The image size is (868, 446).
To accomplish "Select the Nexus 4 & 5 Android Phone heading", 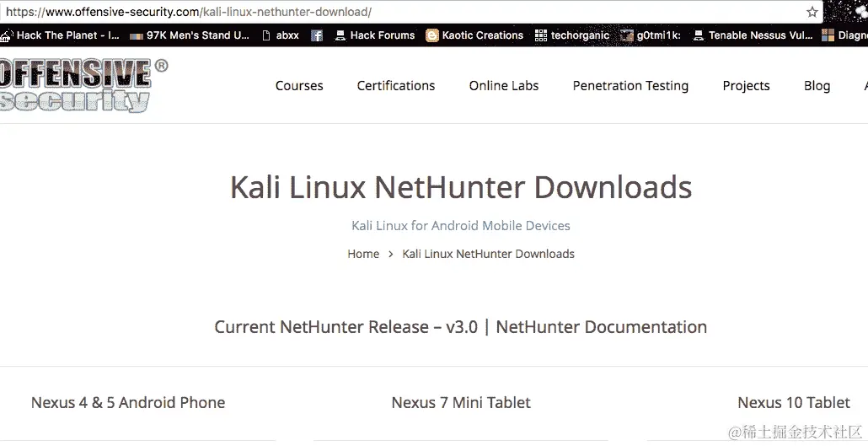I will (x=128, y=402).
